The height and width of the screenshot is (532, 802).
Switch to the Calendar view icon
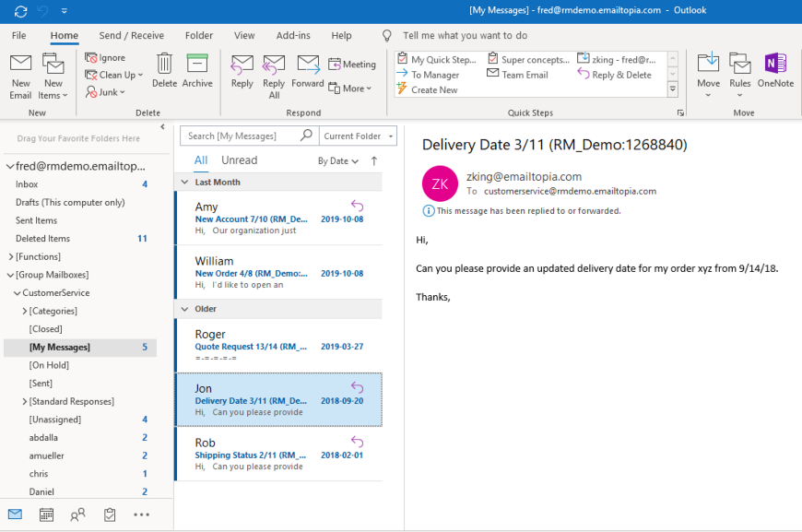[x=44, y=514]
